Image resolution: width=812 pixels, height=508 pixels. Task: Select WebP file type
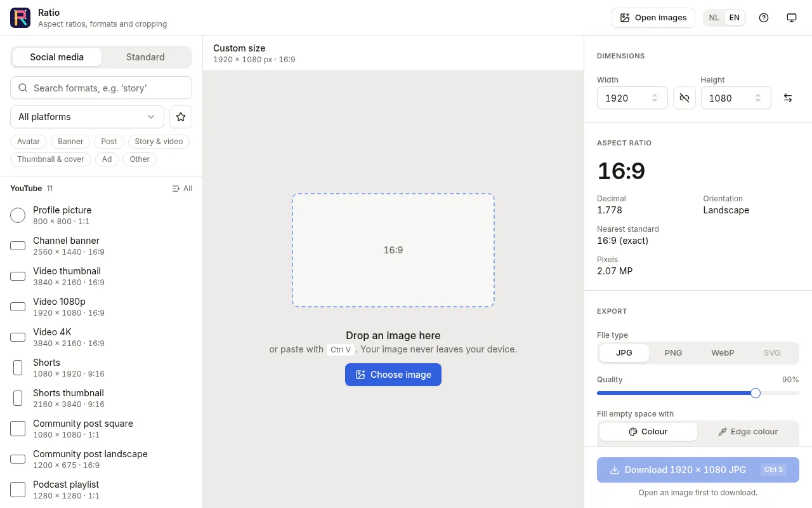(x=723, y=353)
